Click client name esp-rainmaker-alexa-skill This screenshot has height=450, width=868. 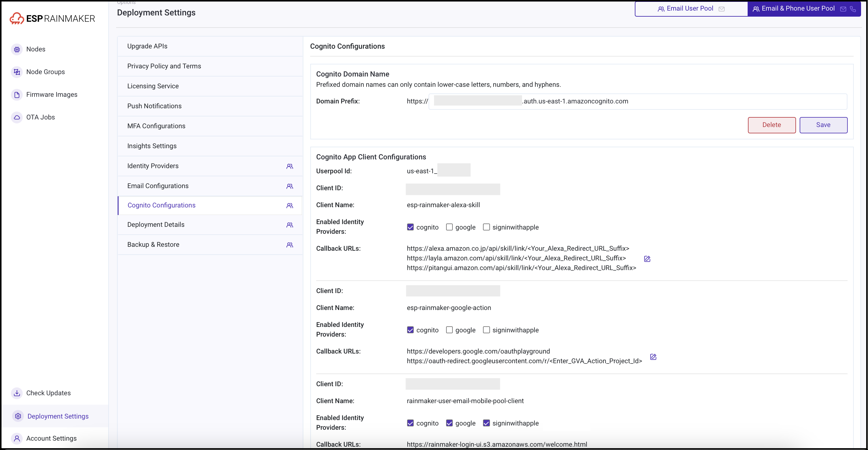tap(443, 205)
